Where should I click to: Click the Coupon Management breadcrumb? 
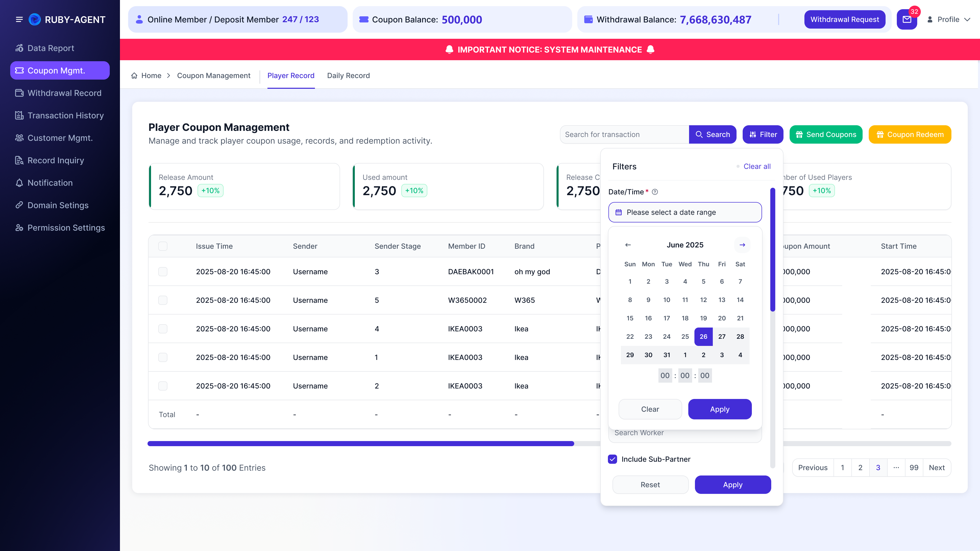(213, 76)
